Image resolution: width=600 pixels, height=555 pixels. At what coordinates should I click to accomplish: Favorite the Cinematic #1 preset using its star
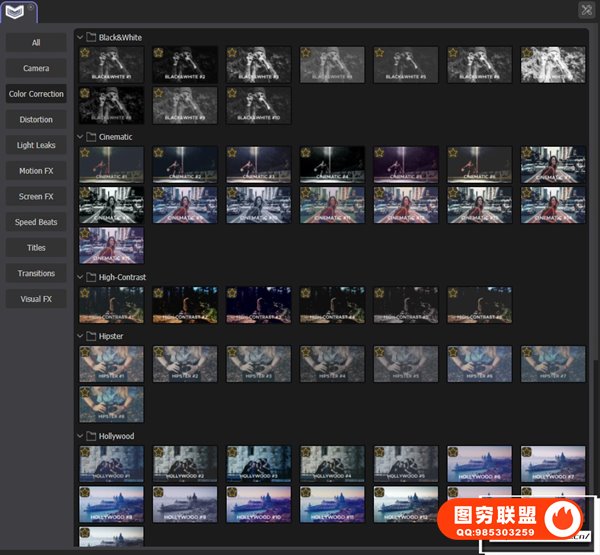pos(85,153)
